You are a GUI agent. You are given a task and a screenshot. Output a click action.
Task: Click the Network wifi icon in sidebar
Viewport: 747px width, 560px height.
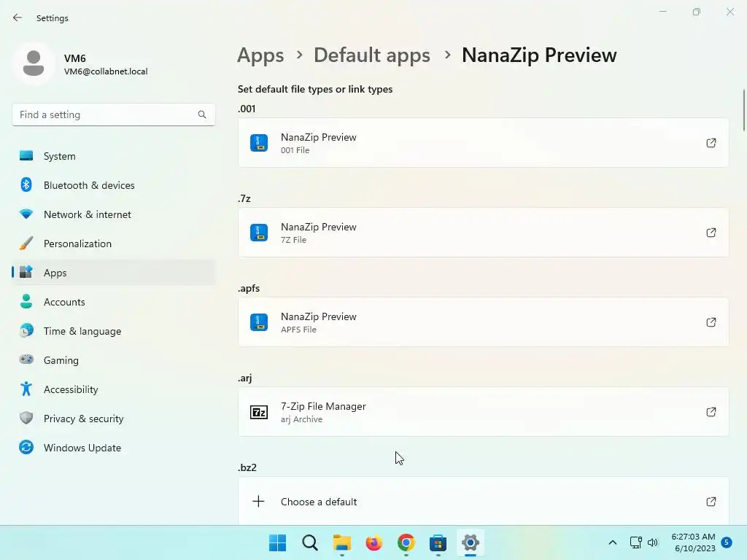[26, 214]
